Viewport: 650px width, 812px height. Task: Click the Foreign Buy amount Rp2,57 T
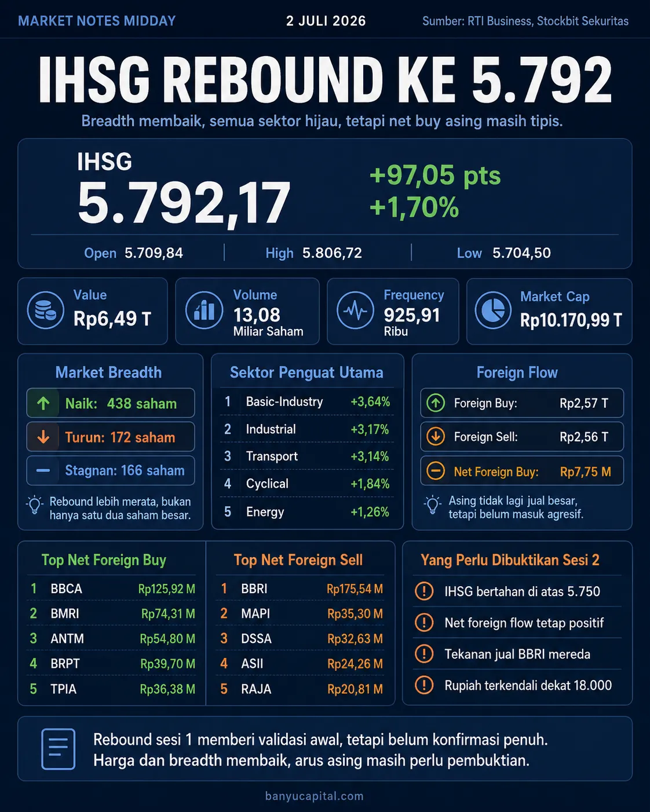(x=584, y=403)
